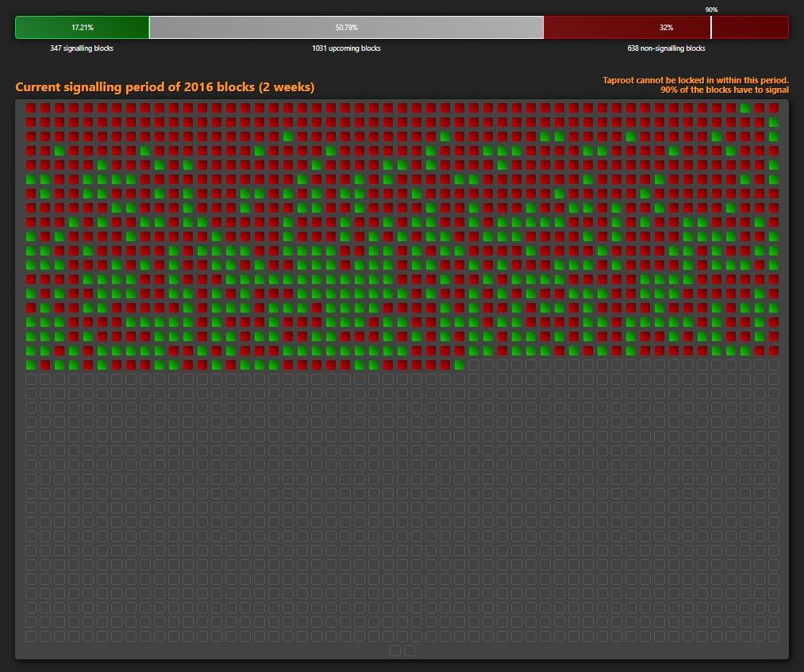Open the last mined green block in the partial row
Viewport: 804px width, 672px height.
click(x=460, y=365)
